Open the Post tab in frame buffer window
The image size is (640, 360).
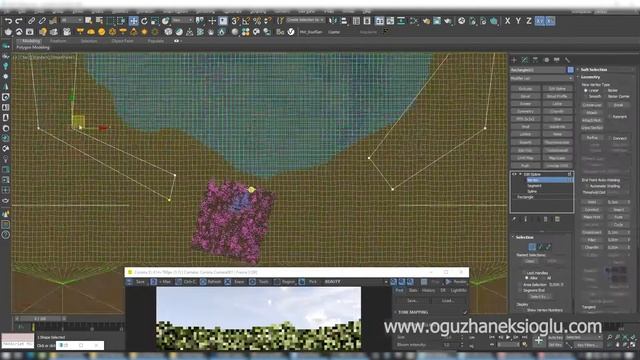[x=399, y=290]
